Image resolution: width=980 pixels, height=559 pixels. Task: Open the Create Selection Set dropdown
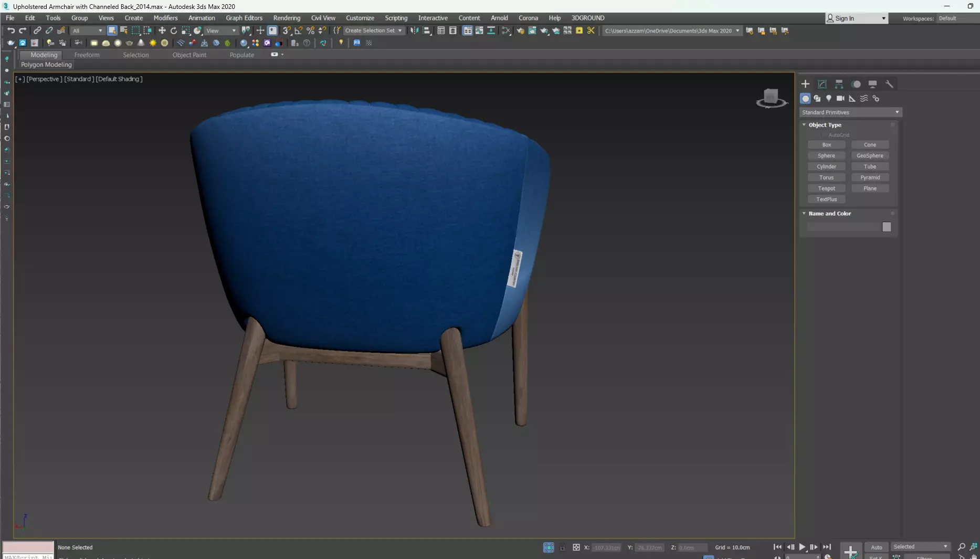pyautogui.click(x=373, y=30)
